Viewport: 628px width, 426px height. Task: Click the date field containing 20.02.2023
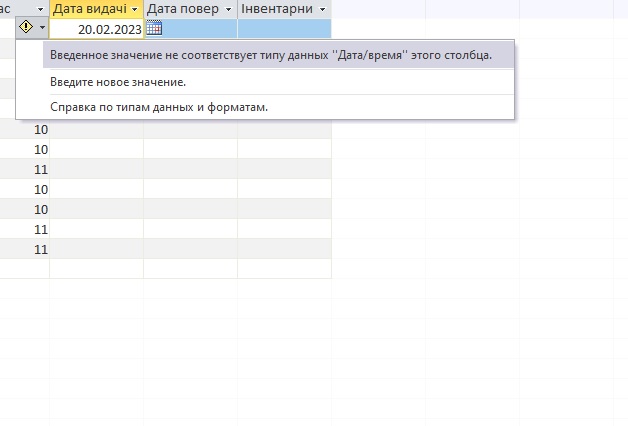point(97,29)
